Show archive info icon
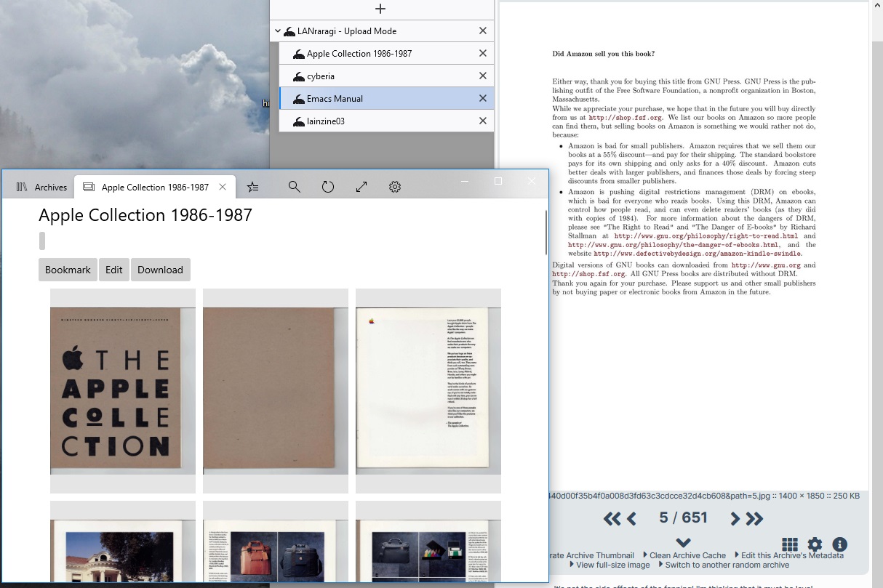 pyautogui.click(x=839, y=544)
